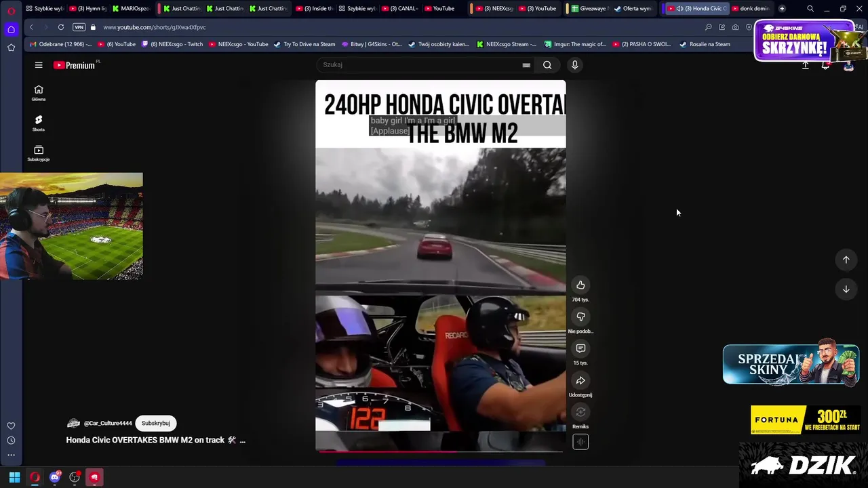The image size is (868, 488).
Task: Open Rosalie na Steam bookmark
Action: (705, 44)
